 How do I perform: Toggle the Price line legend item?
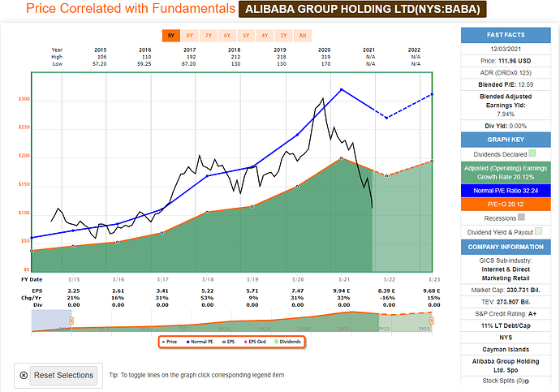point(170,342)
